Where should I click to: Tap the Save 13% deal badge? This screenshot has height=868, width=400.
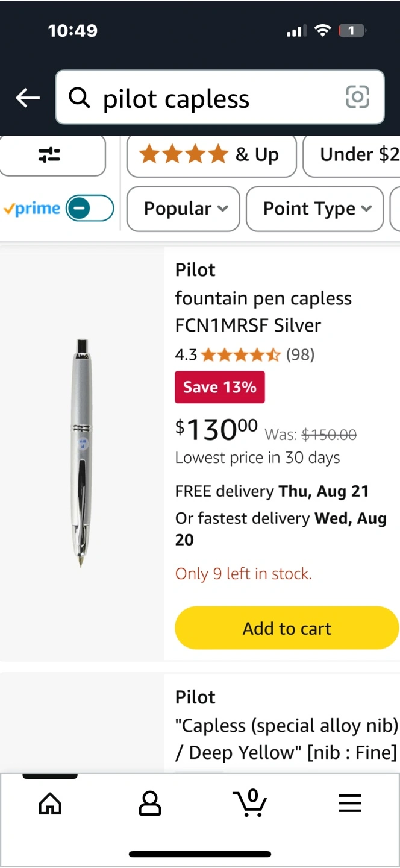coord(219,387)
